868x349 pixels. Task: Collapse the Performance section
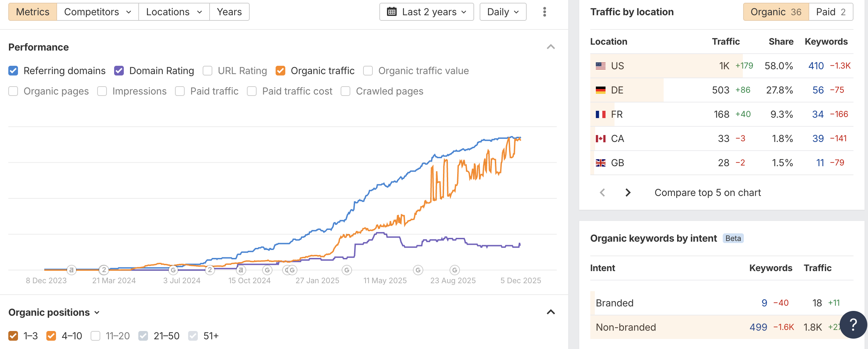[x=551, y=47]
